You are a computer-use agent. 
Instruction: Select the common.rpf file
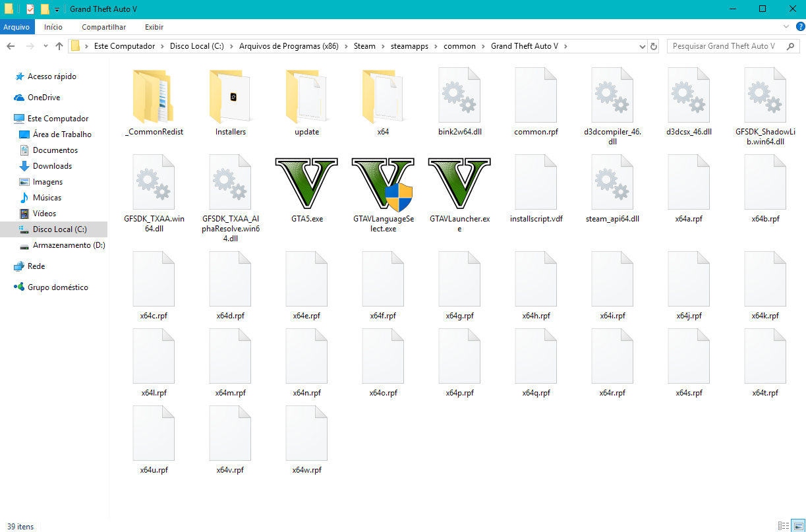point(536,94)
